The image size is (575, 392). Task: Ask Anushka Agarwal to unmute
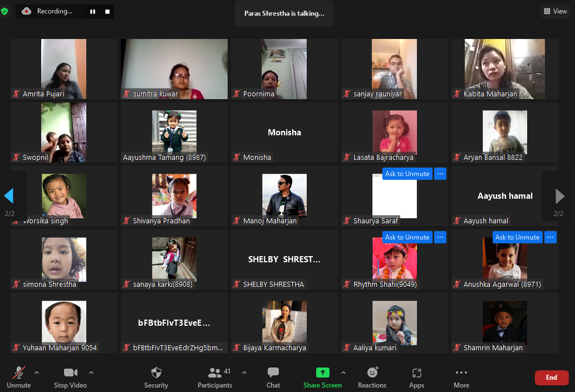[518, 237]
